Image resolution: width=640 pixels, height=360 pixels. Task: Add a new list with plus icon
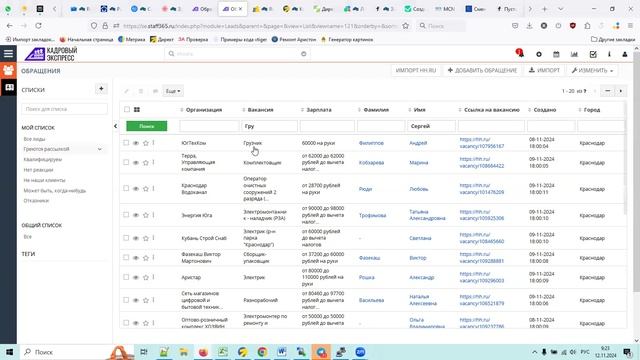tap(101, 89)
